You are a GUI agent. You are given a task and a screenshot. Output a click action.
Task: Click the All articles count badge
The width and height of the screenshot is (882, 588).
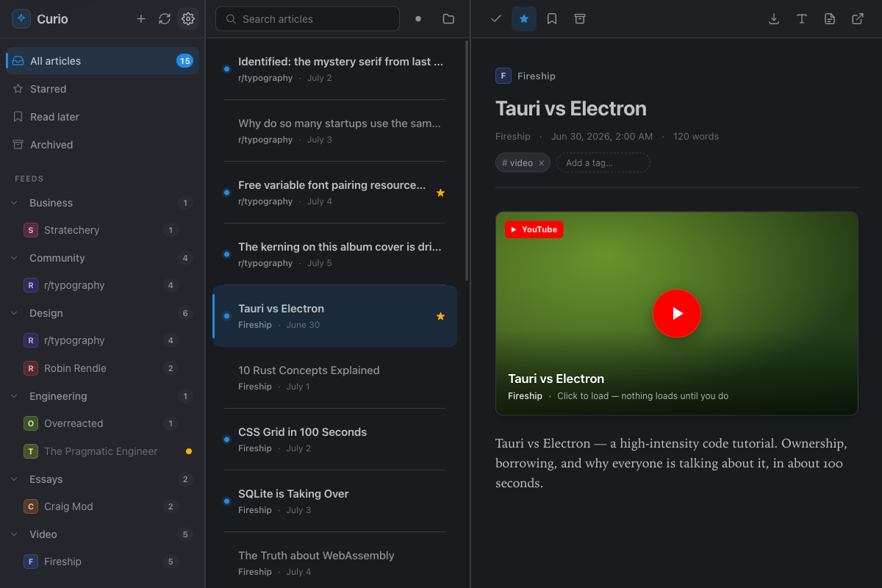[x=184, y=61]
